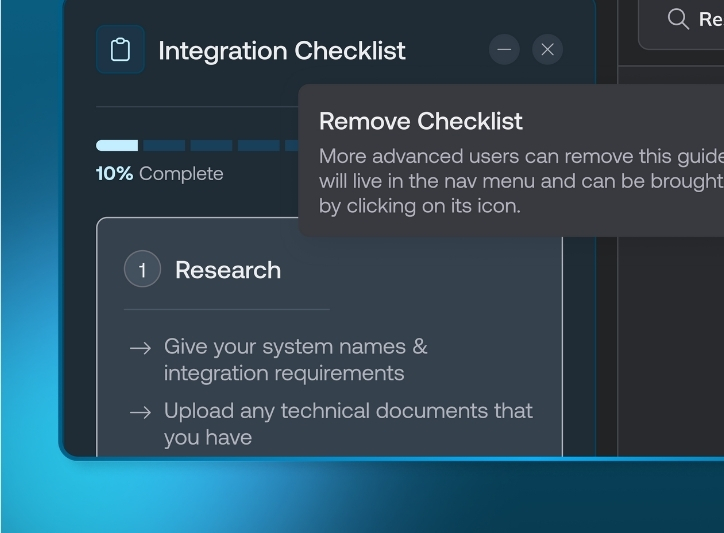Click the "Remove Checklist" tooltip title
This screenshot has width=724, height=533.
tap(421, 121)
